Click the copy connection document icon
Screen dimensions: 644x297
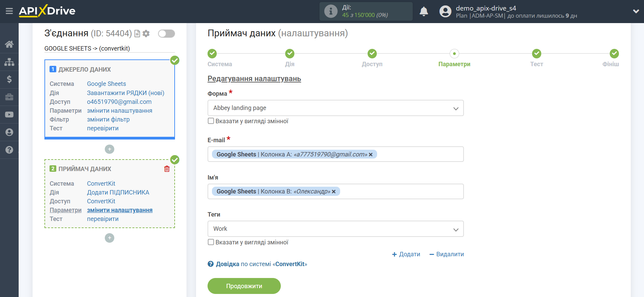pos(137,34)
